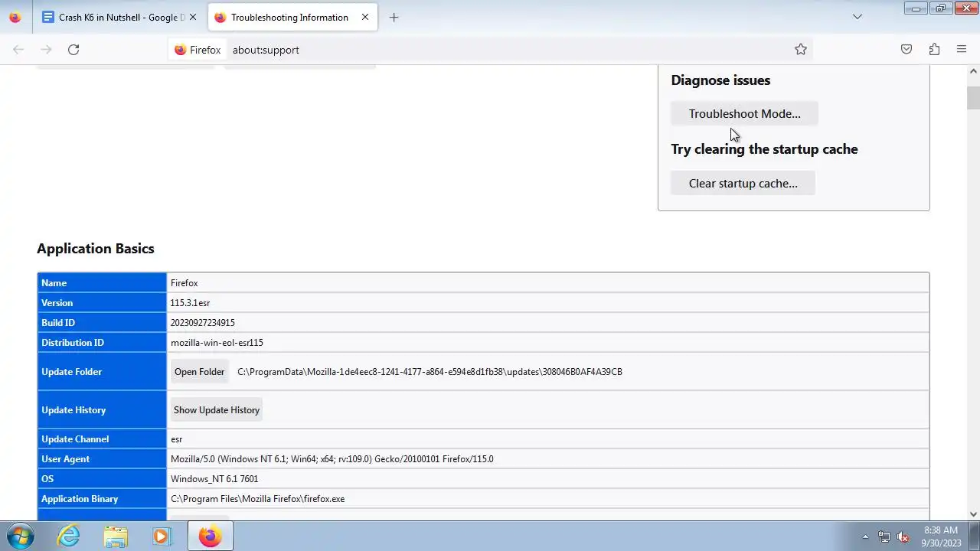The width and height of the screenshot is (980, 551).
Task: Go forward one page
Action: (46, 50)
